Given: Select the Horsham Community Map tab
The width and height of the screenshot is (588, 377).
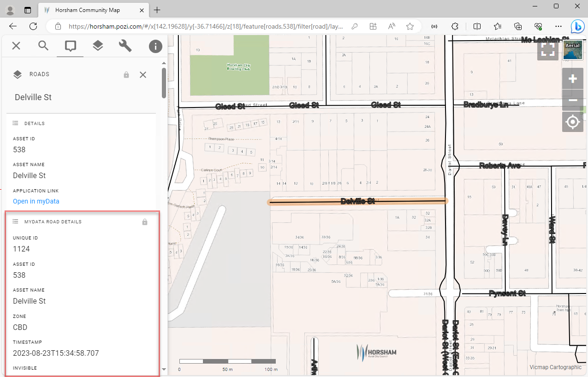Looking at the screenshot, I should pyautogui.click(x=88, y=10).
